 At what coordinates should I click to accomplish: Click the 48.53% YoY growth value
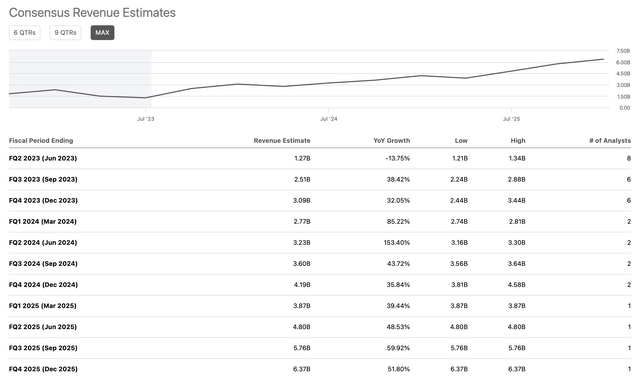click(398, 327)
